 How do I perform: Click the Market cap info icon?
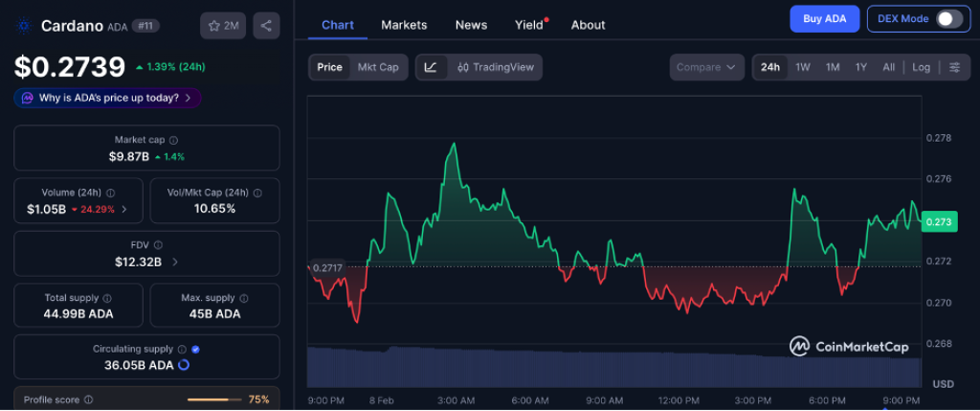pyautogui.click(x=173, y=141)
